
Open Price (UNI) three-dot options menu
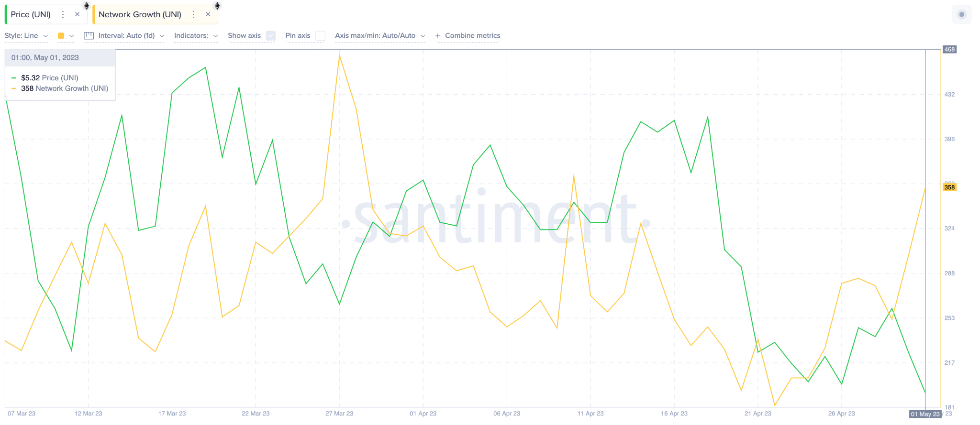point(63,14)
